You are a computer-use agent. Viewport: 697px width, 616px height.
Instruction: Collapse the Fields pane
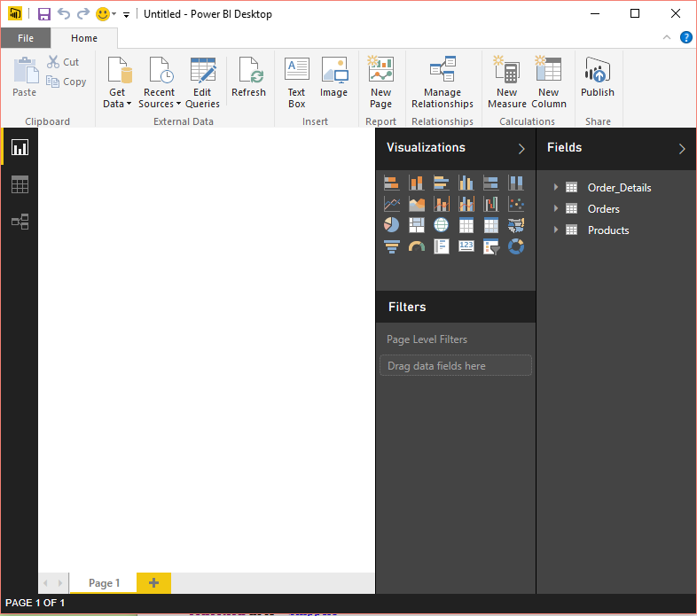point(682,148)
